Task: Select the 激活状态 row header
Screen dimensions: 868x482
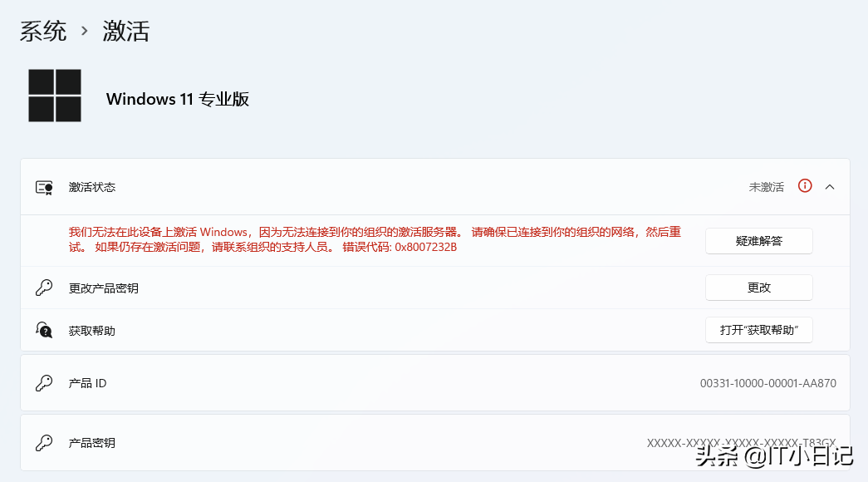Action: click(x=435, y=187)
